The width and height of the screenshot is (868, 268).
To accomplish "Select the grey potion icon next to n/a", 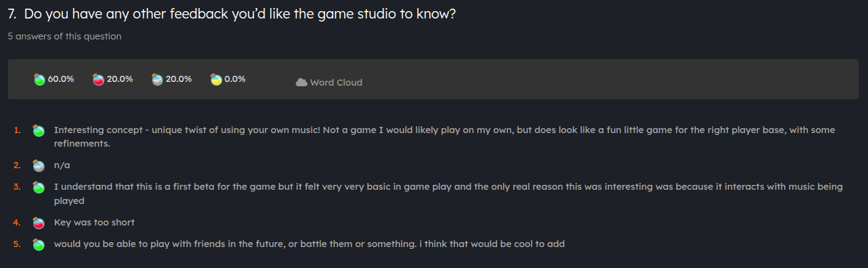I will (x=39, y=166).
